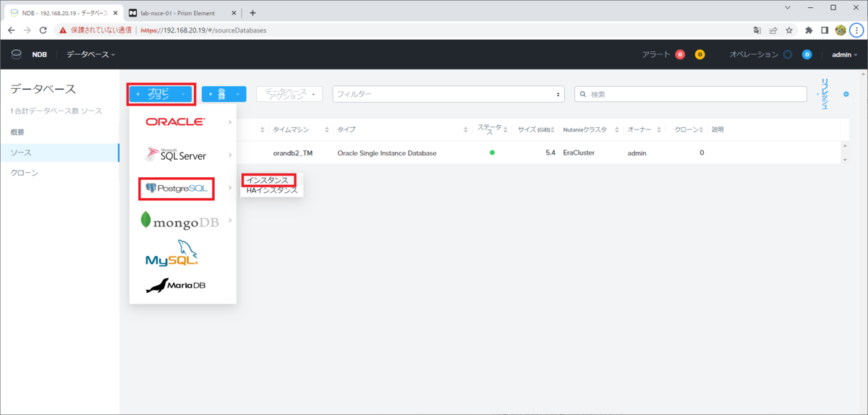Image resolution: width=868 pixels, height=415 pixels.
Task: Expand the mongoDB submenu chevron
Action: (229, 220)
